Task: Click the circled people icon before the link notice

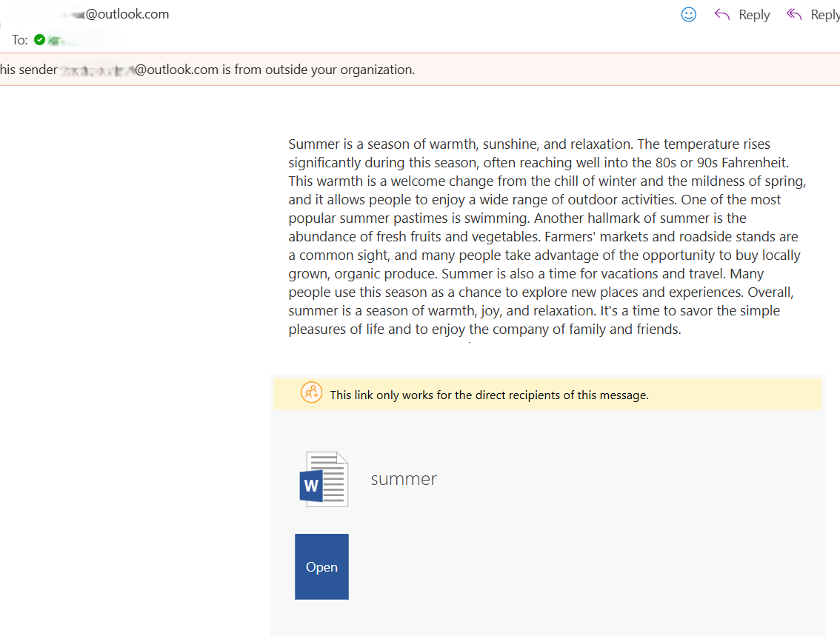Action: [312, 394]
